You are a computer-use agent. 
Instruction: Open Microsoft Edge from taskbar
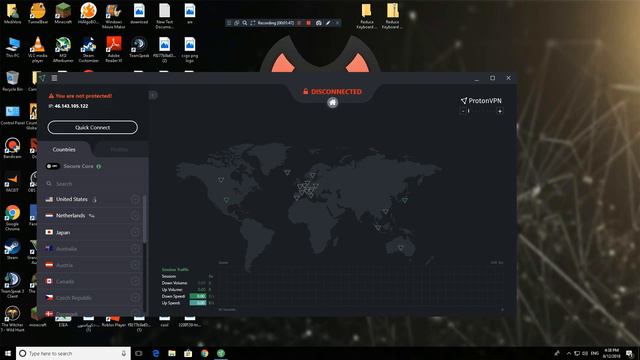(x=156, y=353)
